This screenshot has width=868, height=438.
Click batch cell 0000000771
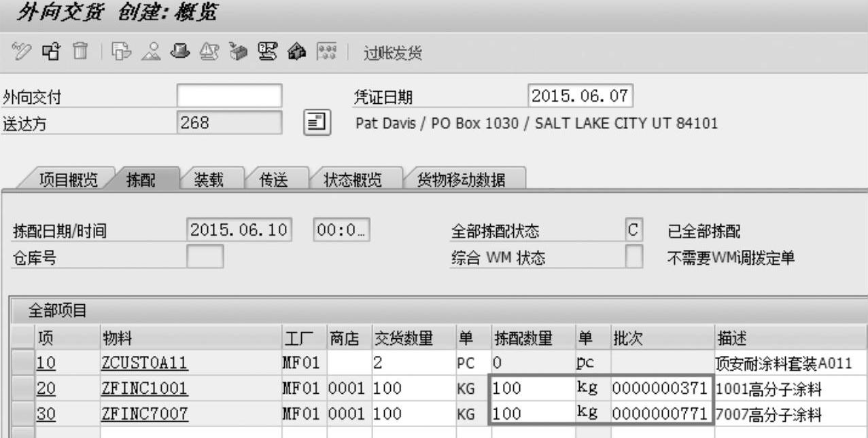(661, 414)
